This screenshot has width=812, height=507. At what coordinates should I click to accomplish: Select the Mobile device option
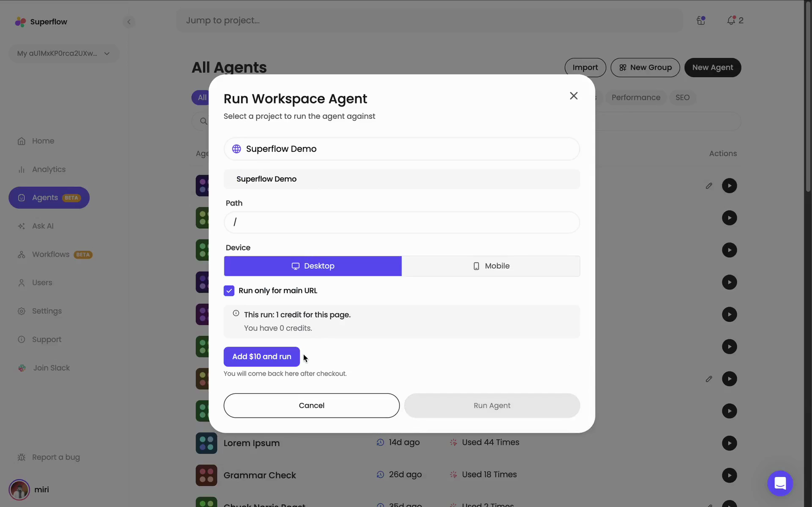tap(491, 266)
